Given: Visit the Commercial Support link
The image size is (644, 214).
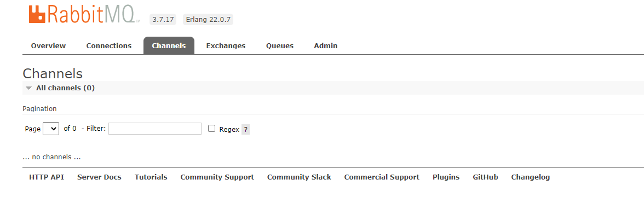Looking at the screenshot, I should pyautogui.click(x=382, y=177).
